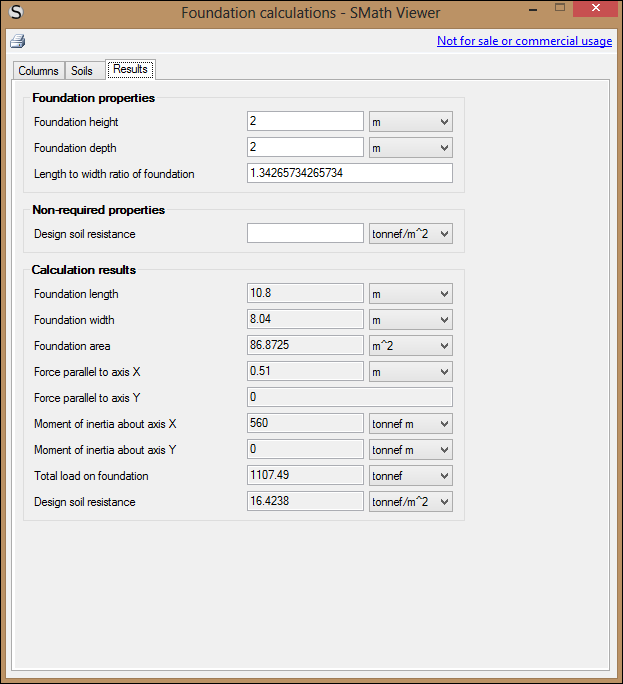Open the Foundation length unit dropdown

tap(410, 294)
